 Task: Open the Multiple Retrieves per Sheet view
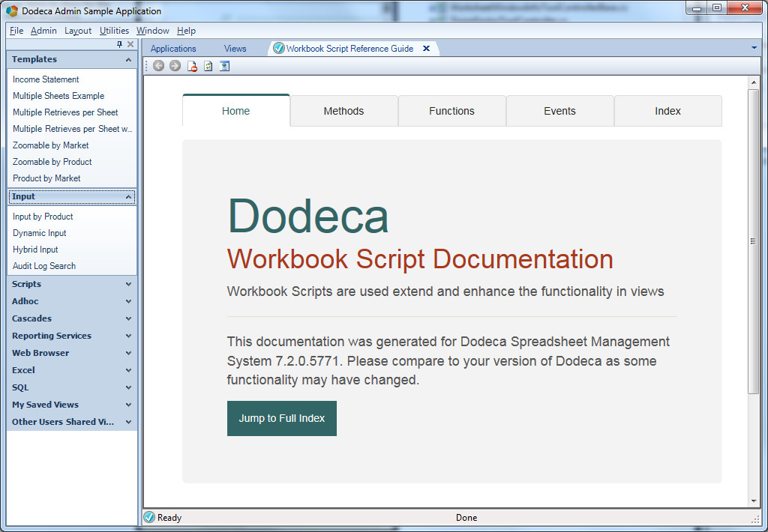tap(65, 112)
